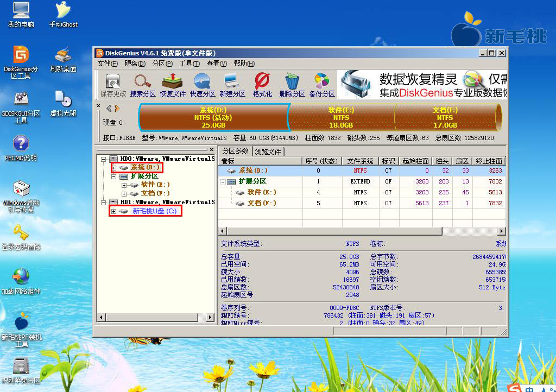Open DiskGenius分区工具 desktop shortcut
The height and width of the screenshot is (392, 556).
click(x=21, y=62)
